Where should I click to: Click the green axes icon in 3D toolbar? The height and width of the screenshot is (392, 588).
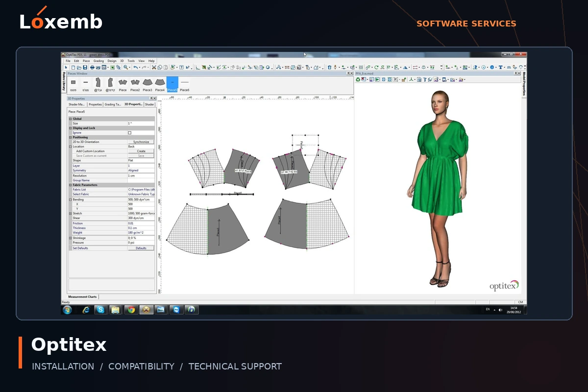411,79
